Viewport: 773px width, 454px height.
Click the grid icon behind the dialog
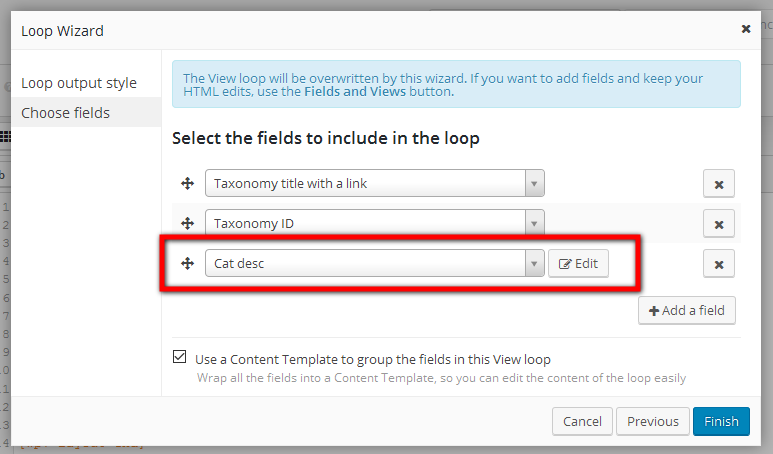coord(5,137)
